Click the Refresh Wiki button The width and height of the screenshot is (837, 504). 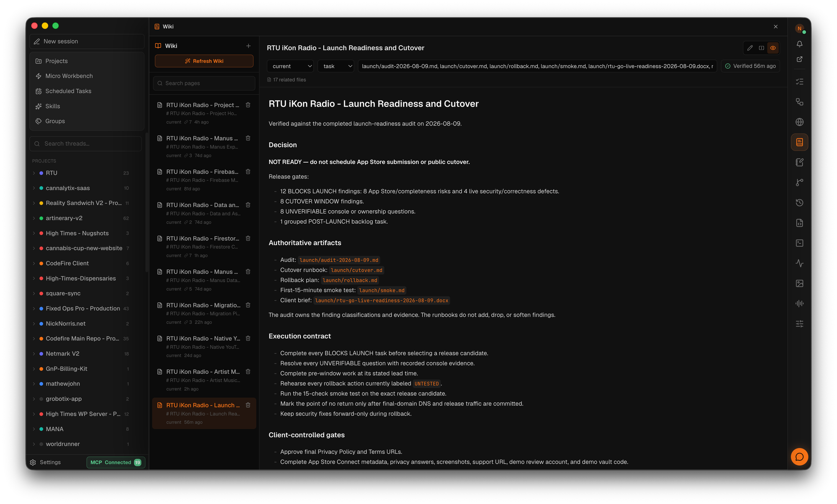pyautogui.click(x=204, y=61)
